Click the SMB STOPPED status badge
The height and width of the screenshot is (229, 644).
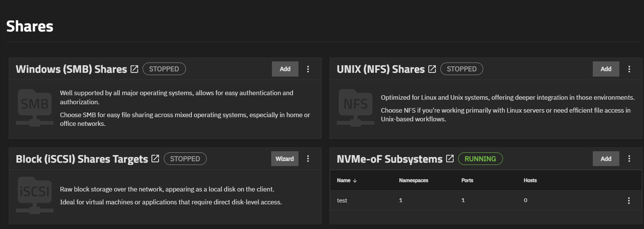(x=164, y=69)
